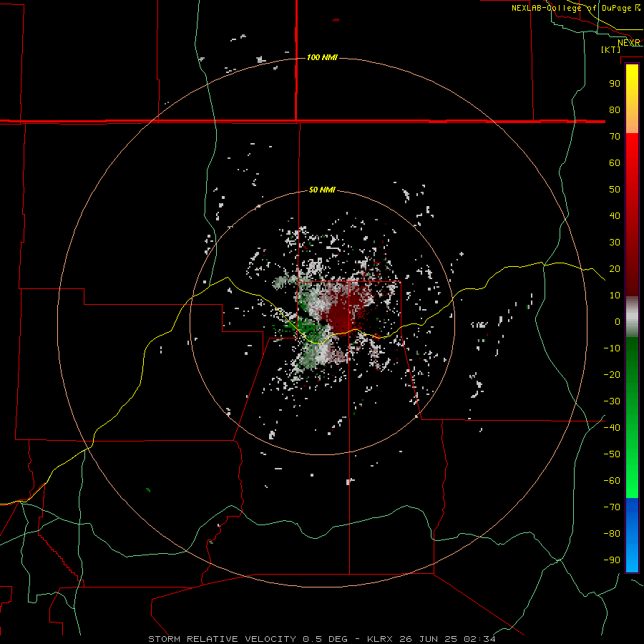Click the 0 value on color scale
This screenshot has width=644, height=644.
click(618, 321)
